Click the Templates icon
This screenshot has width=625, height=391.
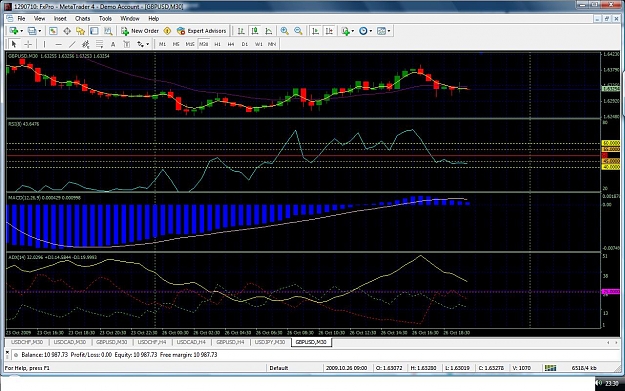coord(381,31)
